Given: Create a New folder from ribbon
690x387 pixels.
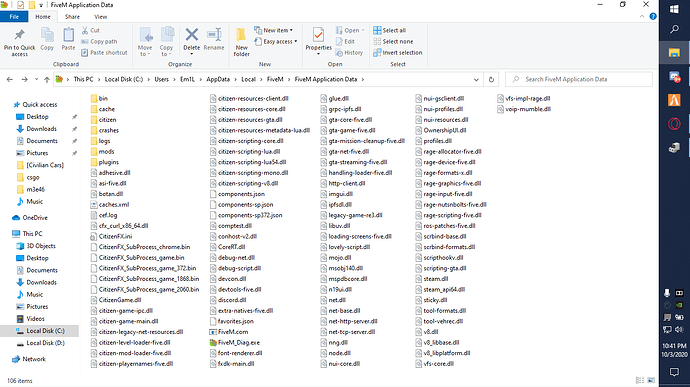Looking at the screenshot, I should pos(241,42).
